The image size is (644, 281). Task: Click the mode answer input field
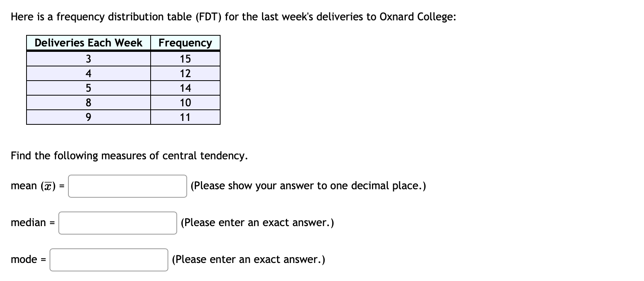coord(109,260)
